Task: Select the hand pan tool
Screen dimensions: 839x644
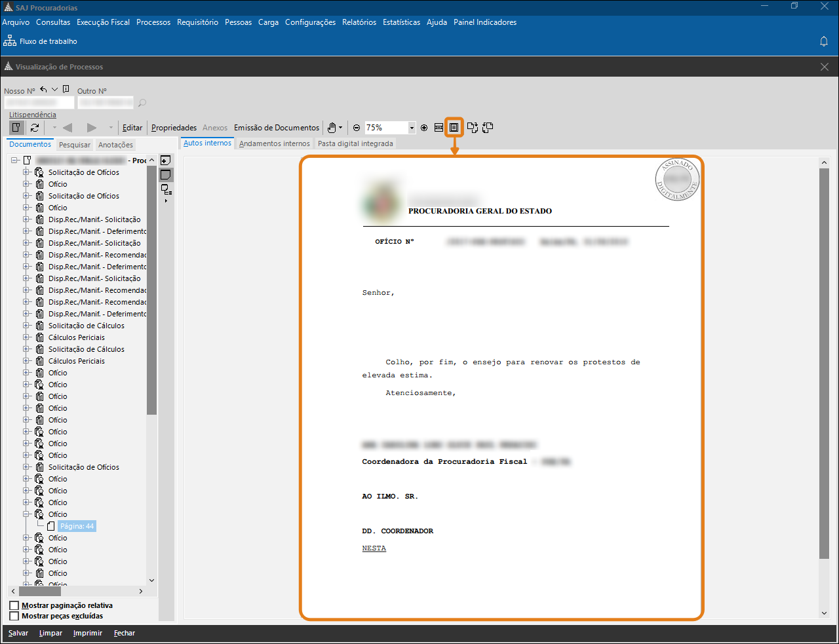Action: click(332, 128)
